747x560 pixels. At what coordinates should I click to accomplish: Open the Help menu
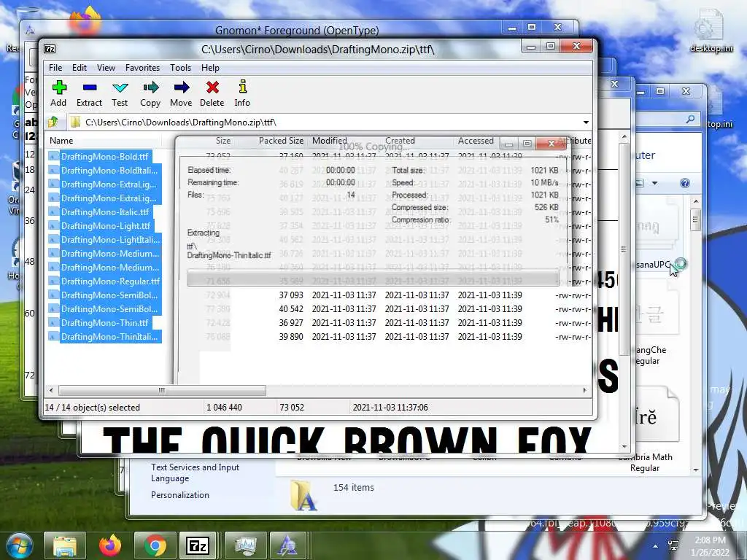210,68
